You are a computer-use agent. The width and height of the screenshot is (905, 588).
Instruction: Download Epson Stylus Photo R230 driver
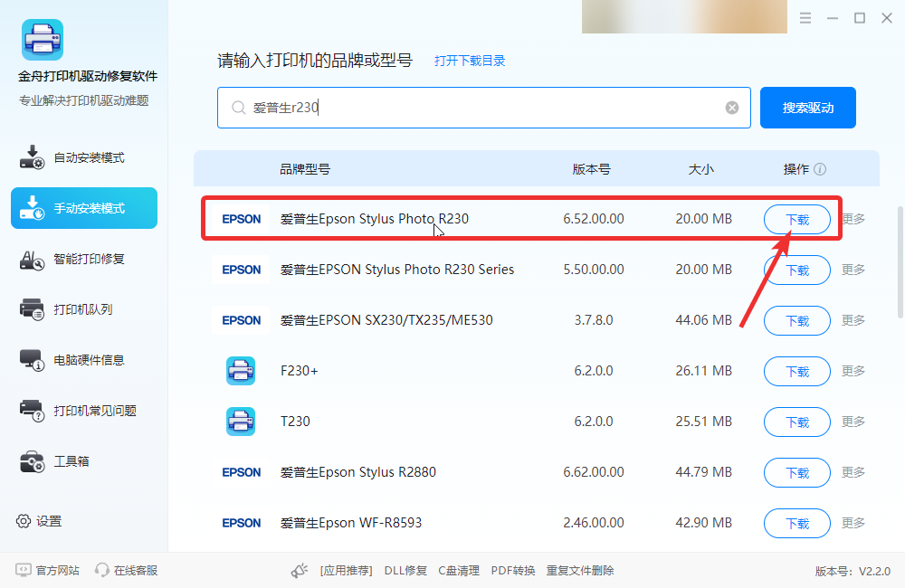(x=797, y=219)
